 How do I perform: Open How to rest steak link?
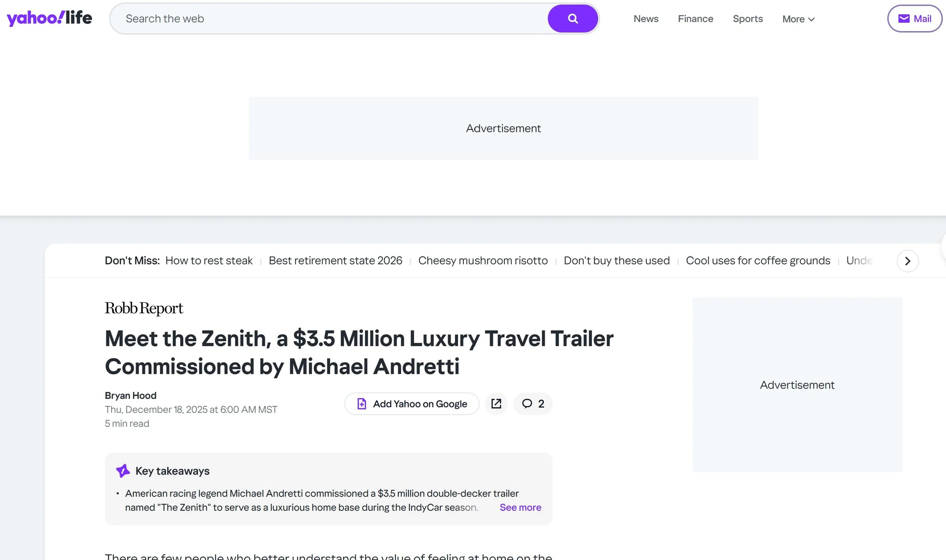click(209, 261)
